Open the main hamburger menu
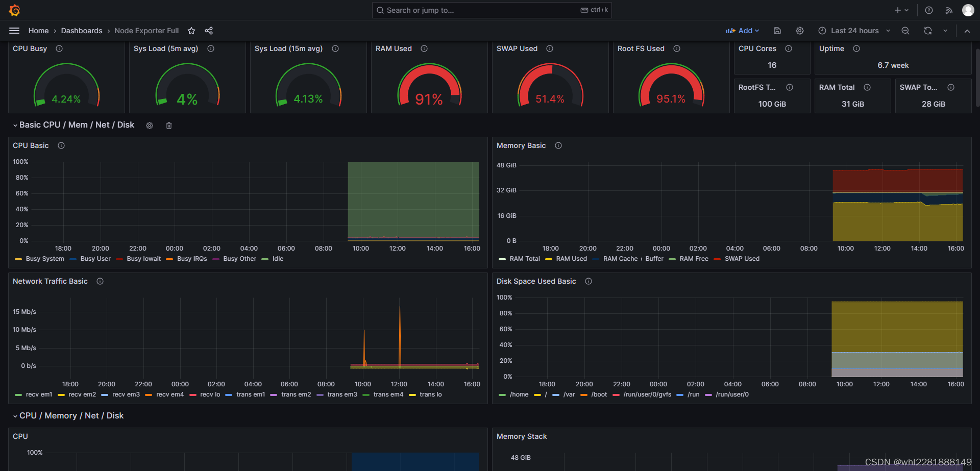The width and height of the screenshot is (980, 471). (14, 31)
